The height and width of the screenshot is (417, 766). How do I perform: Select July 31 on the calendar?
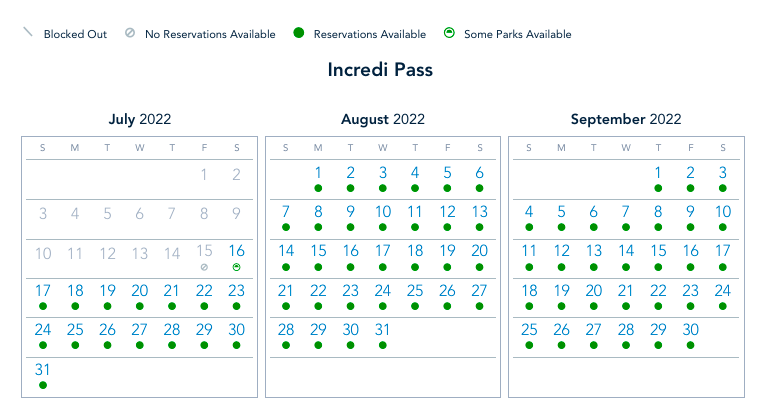43,369
